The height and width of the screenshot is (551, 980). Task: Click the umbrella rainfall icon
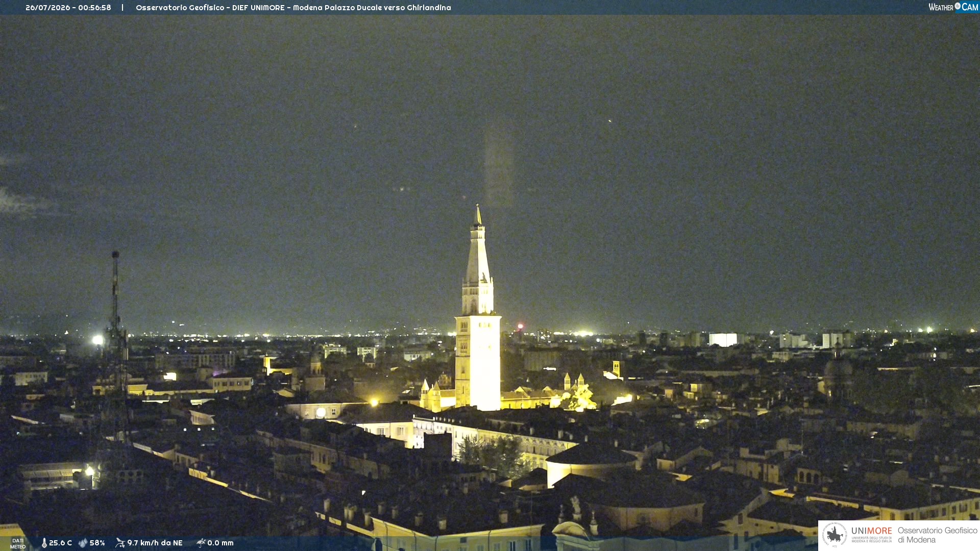201,543
